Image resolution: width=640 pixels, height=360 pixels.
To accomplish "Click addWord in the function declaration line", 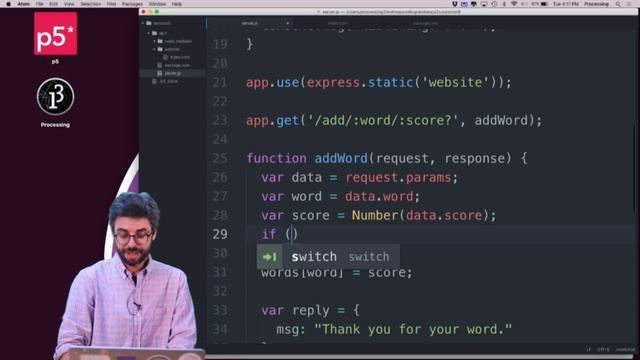I will 341,158.
